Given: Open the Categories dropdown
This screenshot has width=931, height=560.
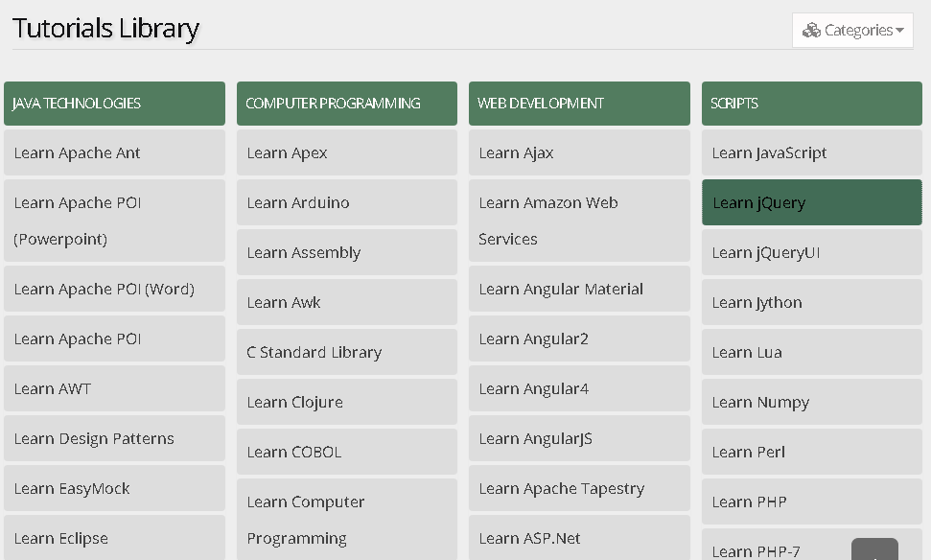Looking at the screenshot, I should 852,31.
